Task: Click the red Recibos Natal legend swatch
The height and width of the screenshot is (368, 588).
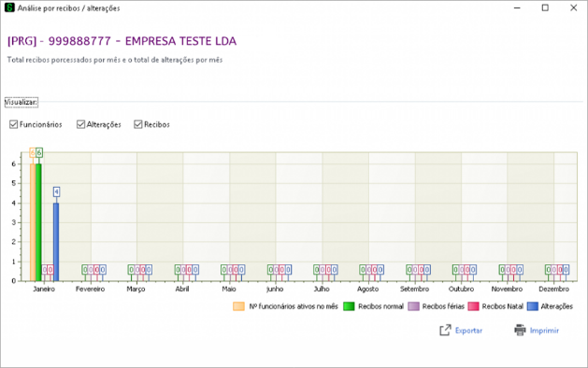Action: coord(473,306)
